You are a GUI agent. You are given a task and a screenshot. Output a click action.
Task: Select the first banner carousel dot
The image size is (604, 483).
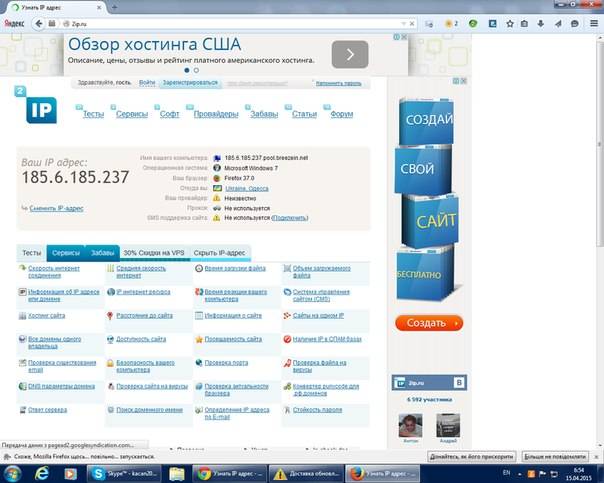point(187,70)
